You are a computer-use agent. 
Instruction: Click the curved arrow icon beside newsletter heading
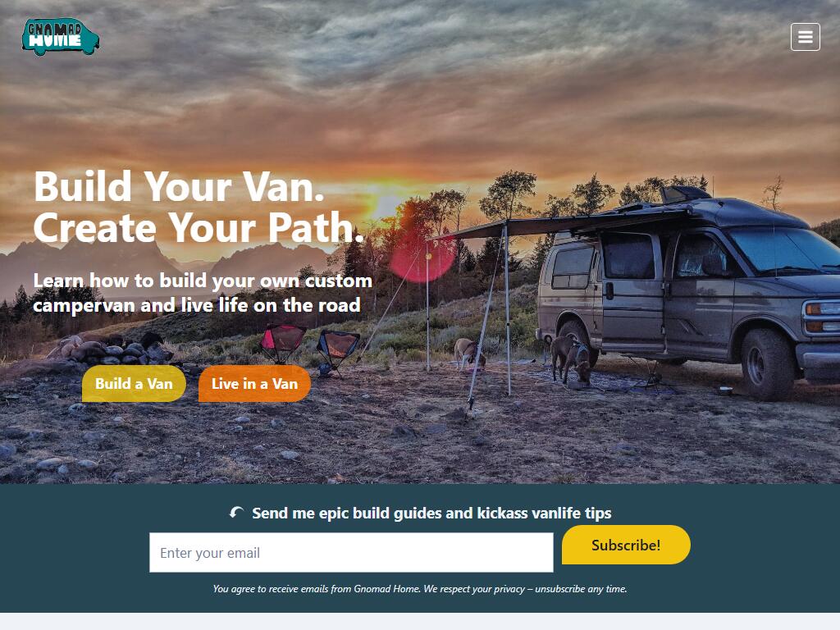pyautogui.click(x=236, y=513)
